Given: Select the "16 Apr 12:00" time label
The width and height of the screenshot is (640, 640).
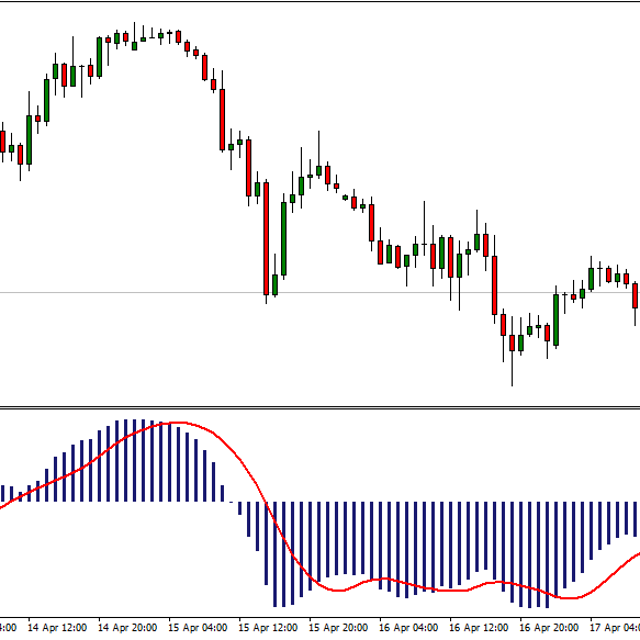Looking at the screenshot, I should 478,628.
